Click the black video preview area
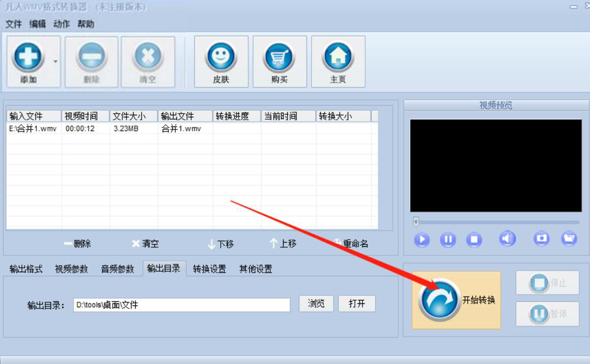 tap(496, 166)
